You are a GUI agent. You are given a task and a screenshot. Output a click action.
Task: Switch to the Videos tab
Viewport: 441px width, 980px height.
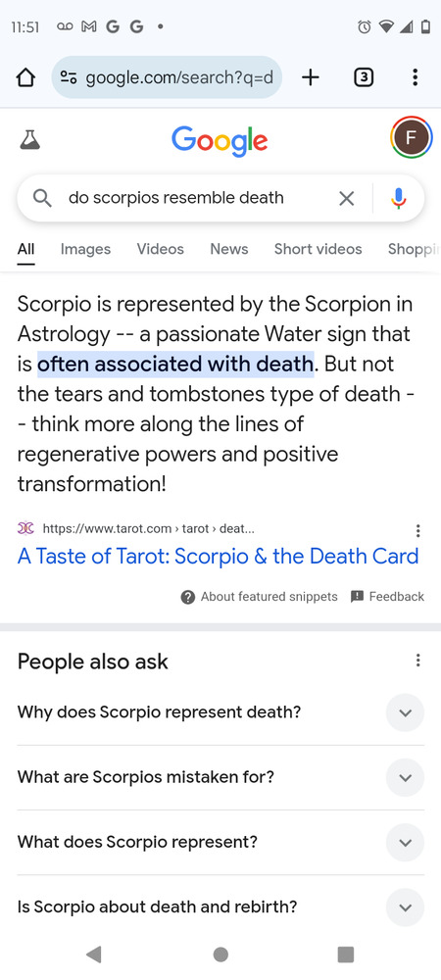(x=161, y=249)
